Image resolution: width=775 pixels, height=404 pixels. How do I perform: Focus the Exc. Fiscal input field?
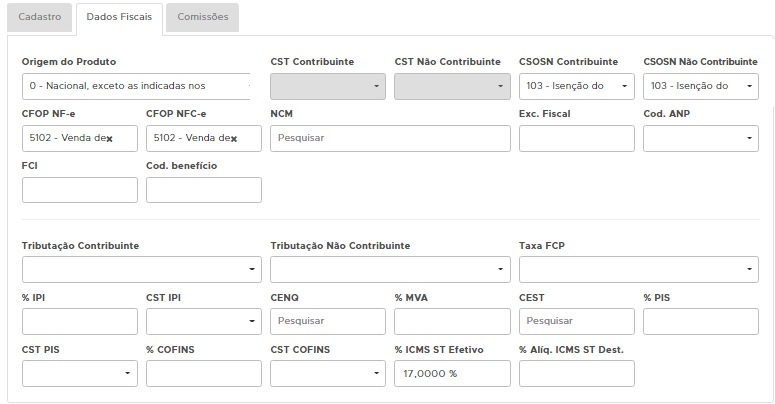576,138
